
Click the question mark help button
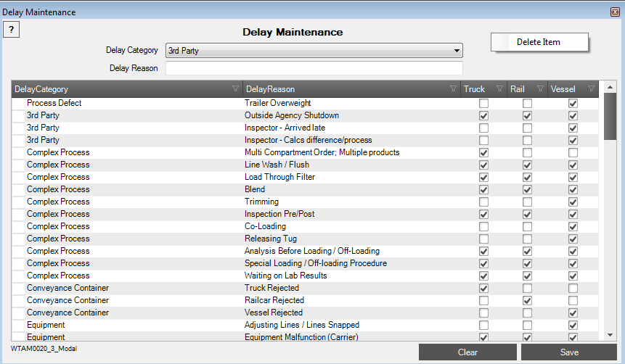tap(12, 29)
